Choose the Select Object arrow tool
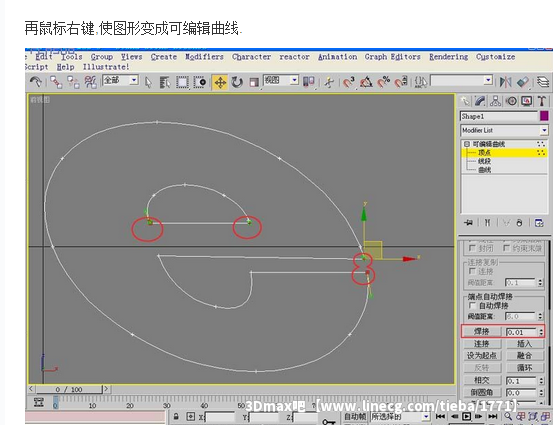The image size is (557, 425). click(148, 82)
